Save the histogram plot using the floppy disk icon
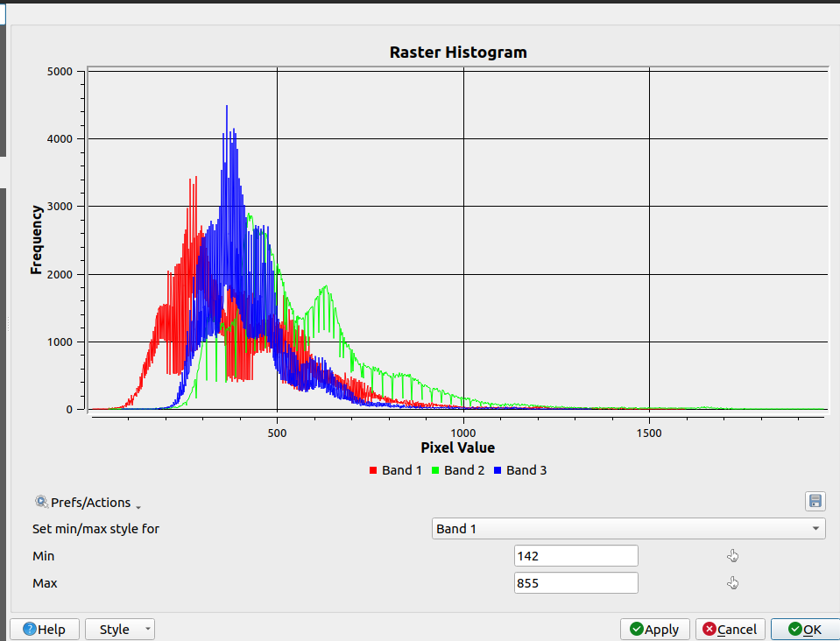The width and height of the screenshot is (840, 641). pos(815,501)
